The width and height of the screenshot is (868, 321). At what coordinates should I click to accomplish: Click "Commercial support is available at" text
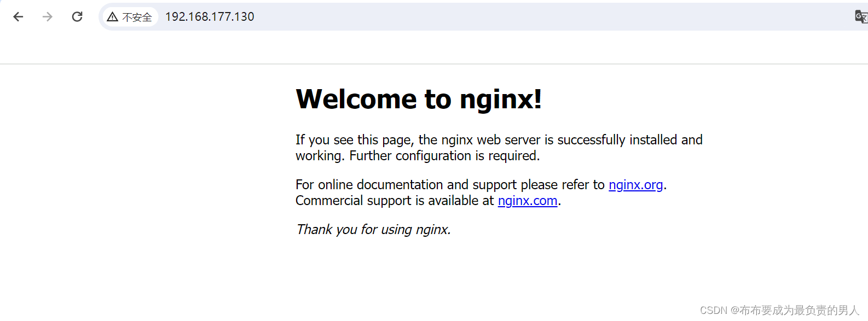[395, 201]
